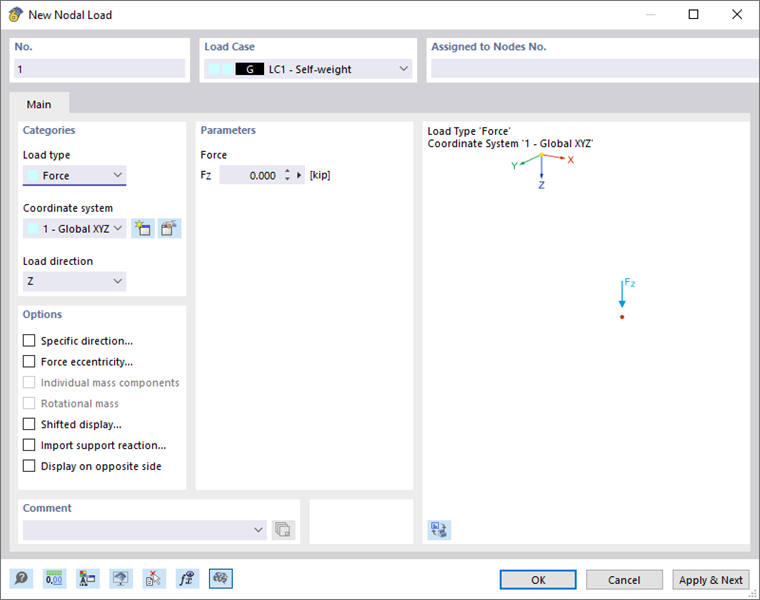
Task: Click the Fz value spinner arrows
Action: pos(287,175)
